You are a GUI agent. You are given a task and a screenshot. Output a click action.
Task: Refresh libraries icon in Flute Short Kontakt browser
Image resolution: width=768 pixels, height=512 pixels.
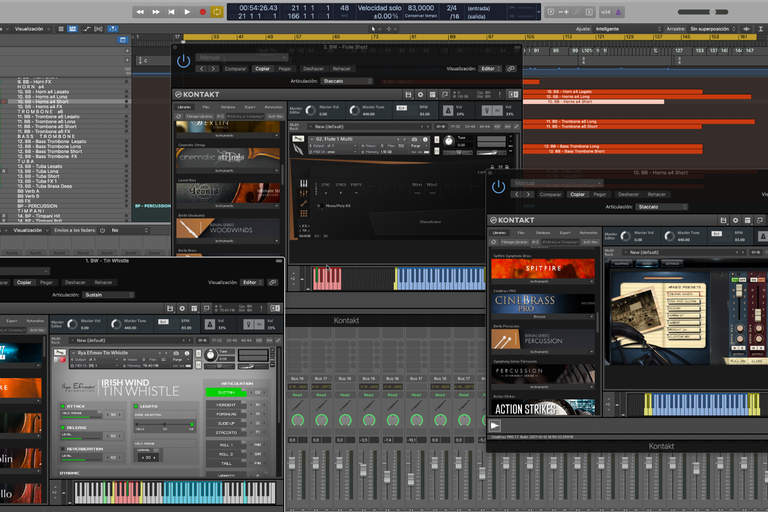tap(179, 117)
